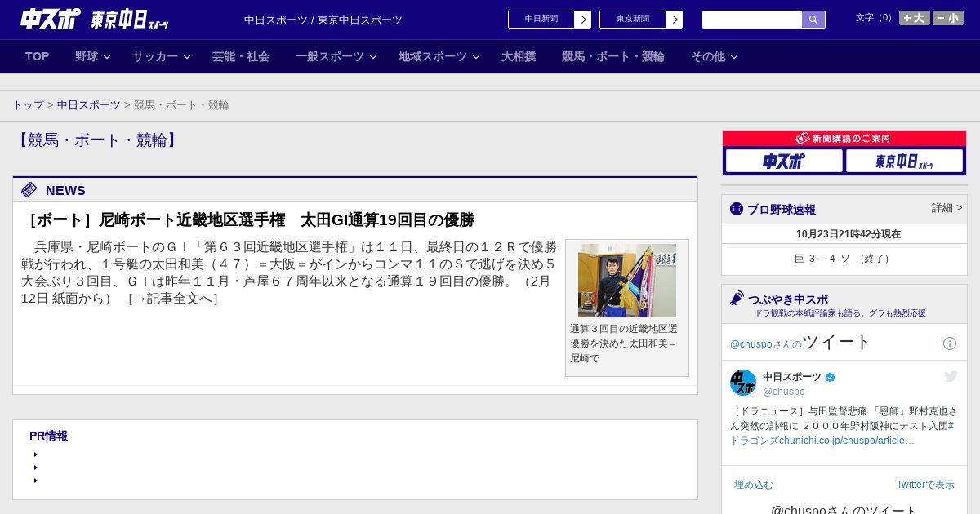Expand サッカー dropdown chevron
The image size is (980, 514).
click(187, 57)
